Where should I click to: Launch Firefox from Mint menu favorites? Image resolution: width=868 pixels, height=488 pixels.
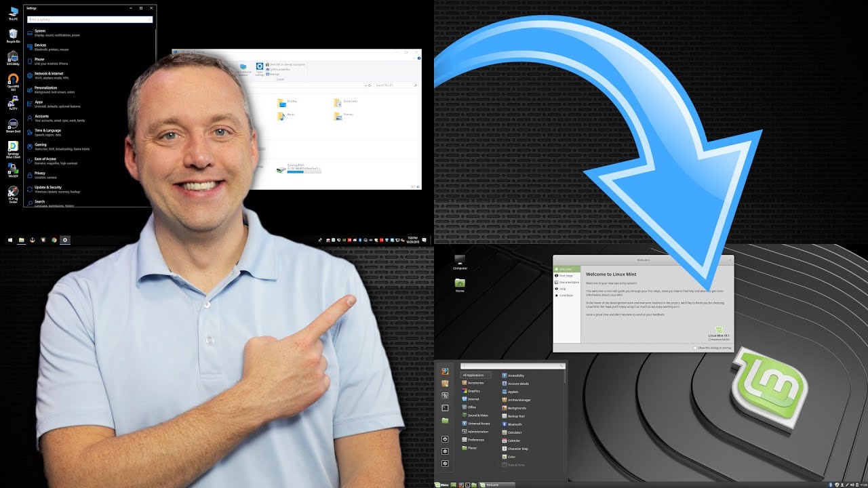(x=445, y=371)
